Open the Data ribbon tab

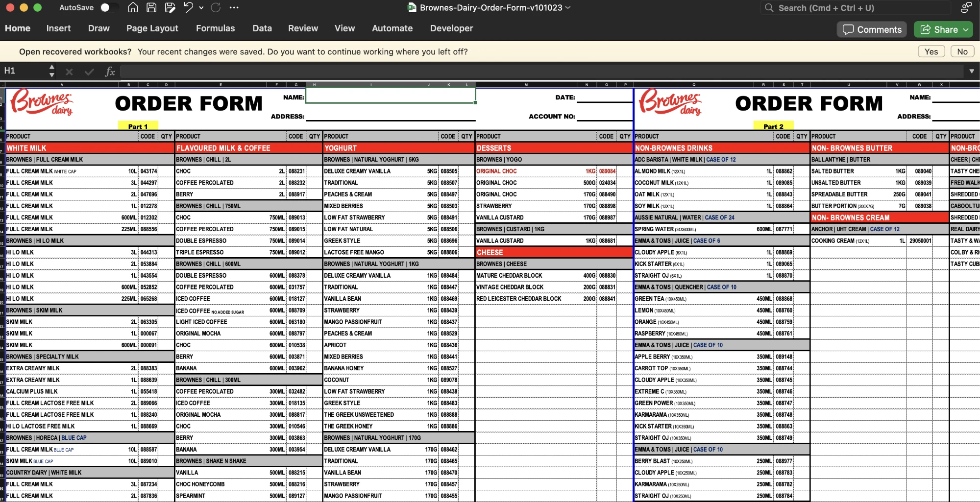click(262, 28)
